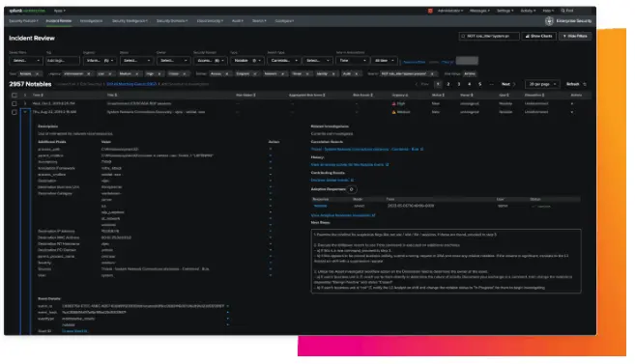The height and width of the screenshot is (364, 635).
Task: Open the Apps menu
Action: 59,11
